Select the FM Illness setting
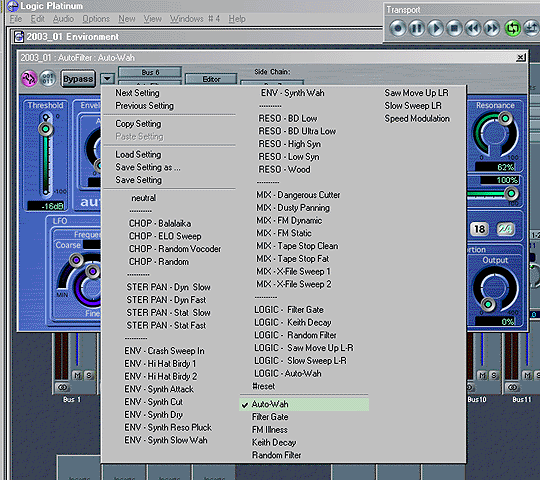Viewport: 540px width, 480px height. tap(270, 430)
